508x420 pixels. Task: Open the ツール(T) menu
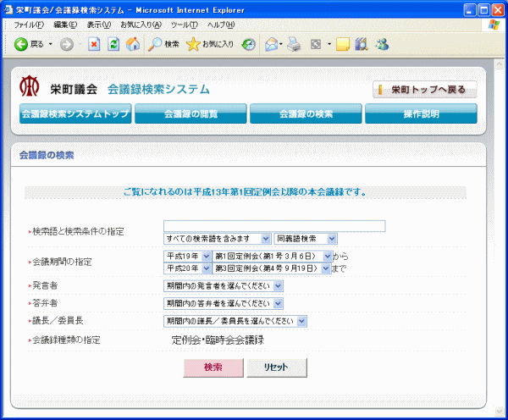pyautogui.click(x=185, y=25)
